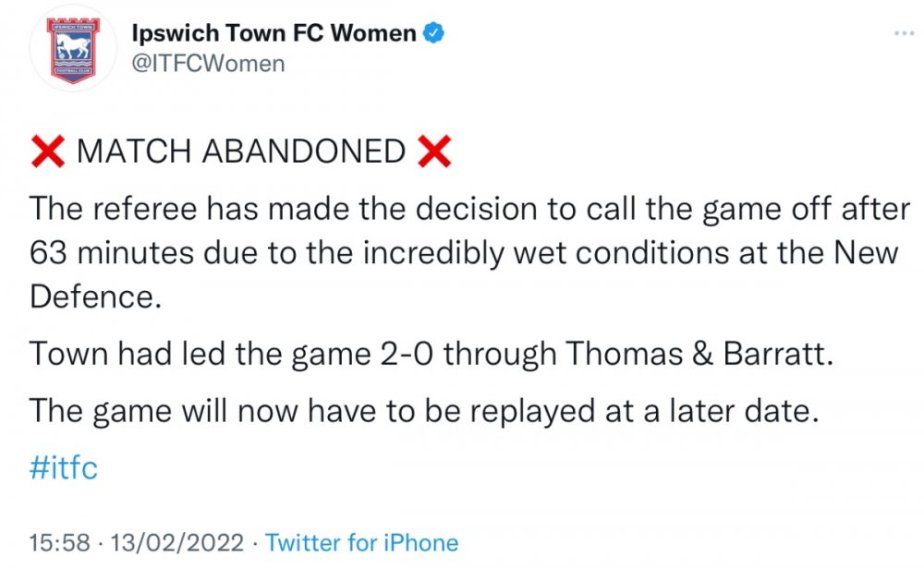Click the line about the game being replayed
Image resolution: width=924 pixels, height=569 pixels.
tap(424, 410)
